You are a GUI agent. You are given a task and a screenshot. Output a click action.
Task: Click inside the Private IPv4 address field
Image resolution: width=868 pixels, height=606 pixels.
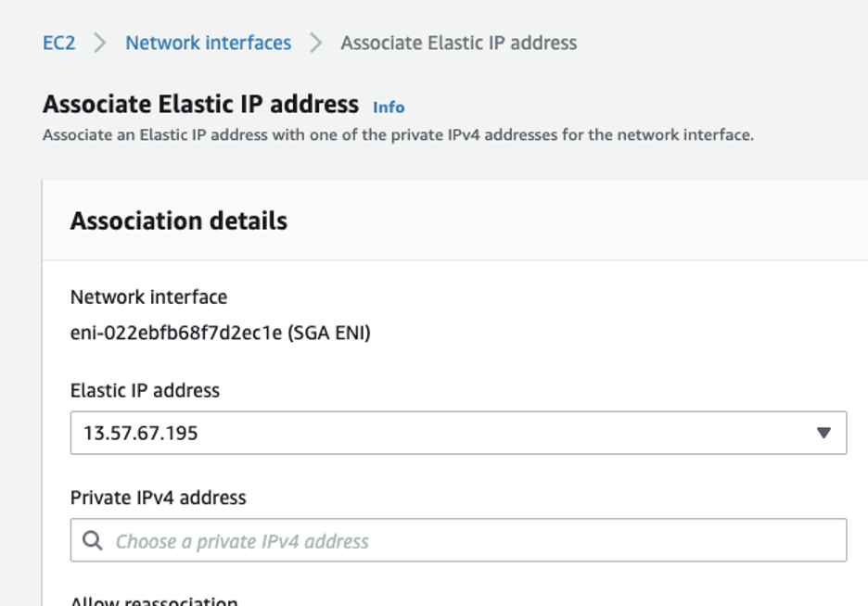(371, 540)
